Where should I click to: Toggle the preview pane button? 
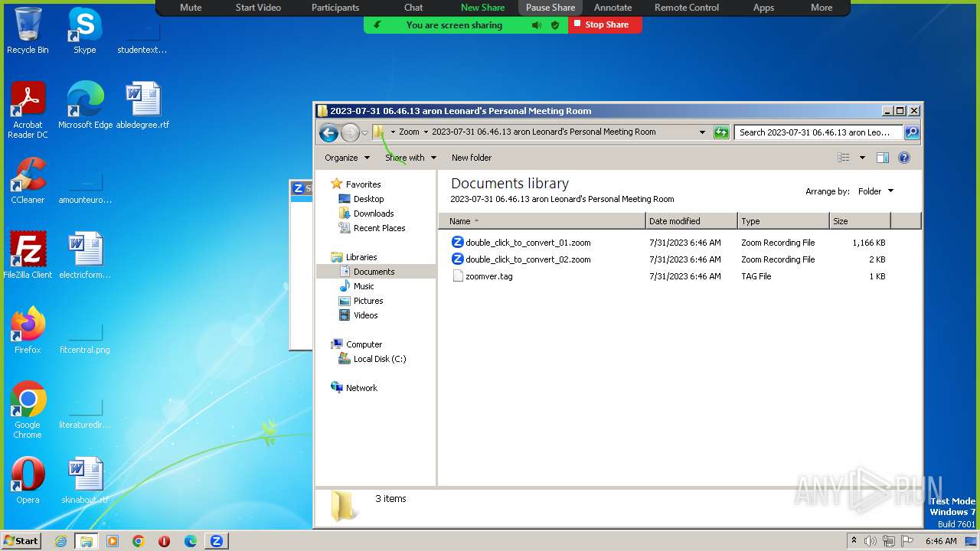click(x=882, y=158)
